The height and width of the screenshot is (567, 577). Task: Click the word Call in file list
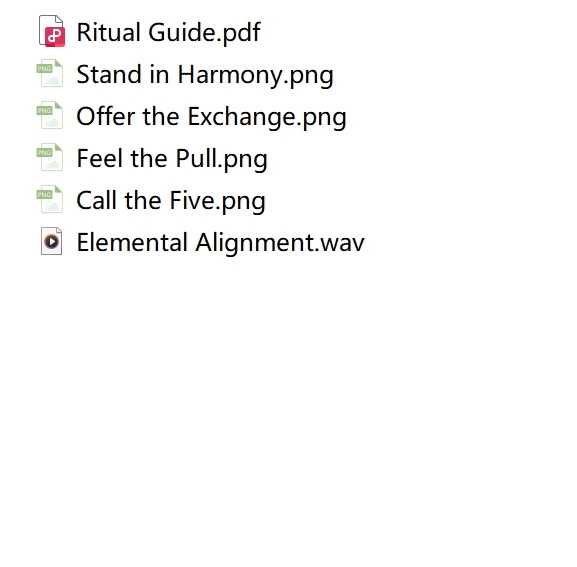97,201
